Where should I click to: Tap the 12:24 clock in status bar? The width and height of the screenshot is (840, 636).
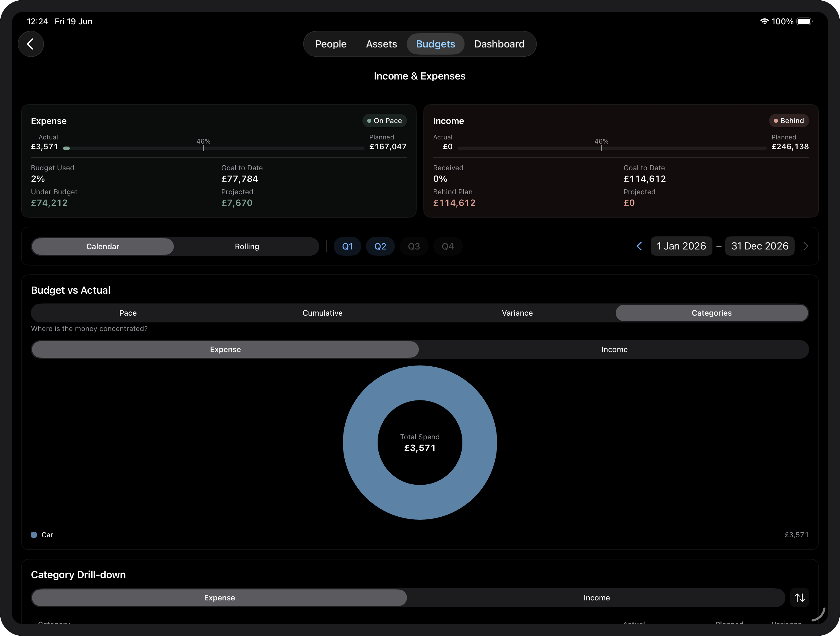(x=37, y=21)
